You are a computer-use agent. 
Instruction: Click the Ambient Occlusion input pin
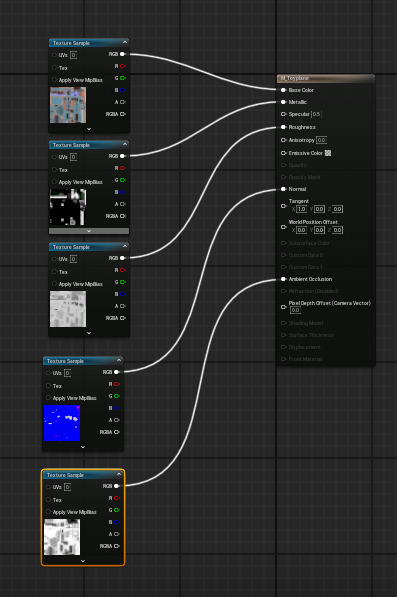(283, 279)
